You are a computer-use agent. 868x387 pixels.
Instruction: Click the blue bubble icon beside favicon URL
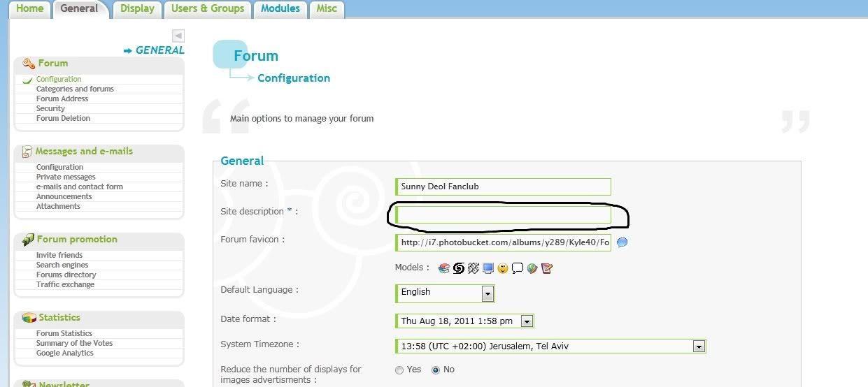622,242
